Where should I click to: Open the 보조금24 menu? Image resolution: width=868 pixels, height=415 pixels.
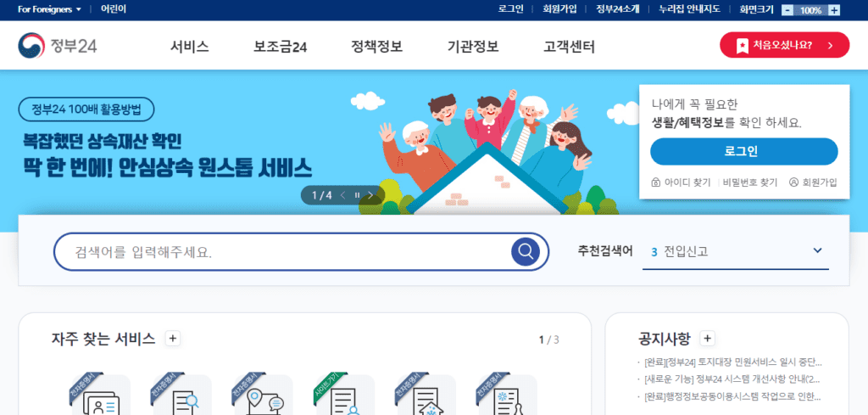280,47
